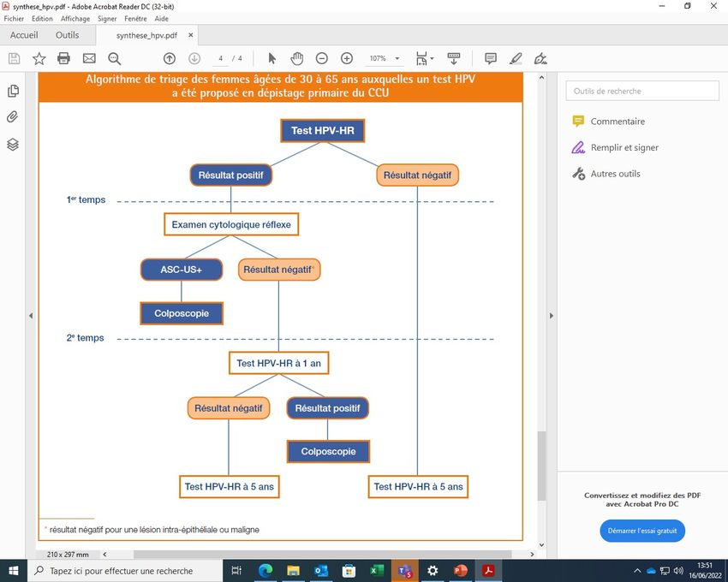Switch to the Outils tab
Image resolution: width=728 pixels, height=582 pixels.
67,35
